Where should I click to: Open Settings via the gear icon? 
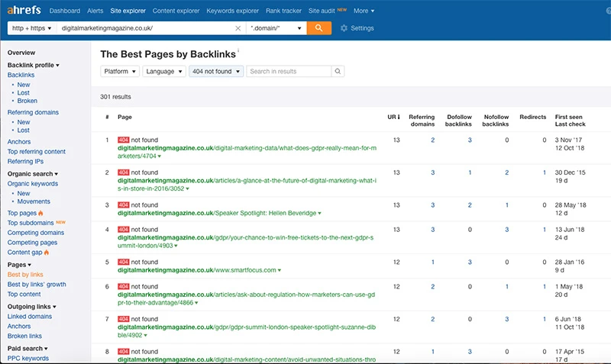pyautogui.click(x=344, y=28)
